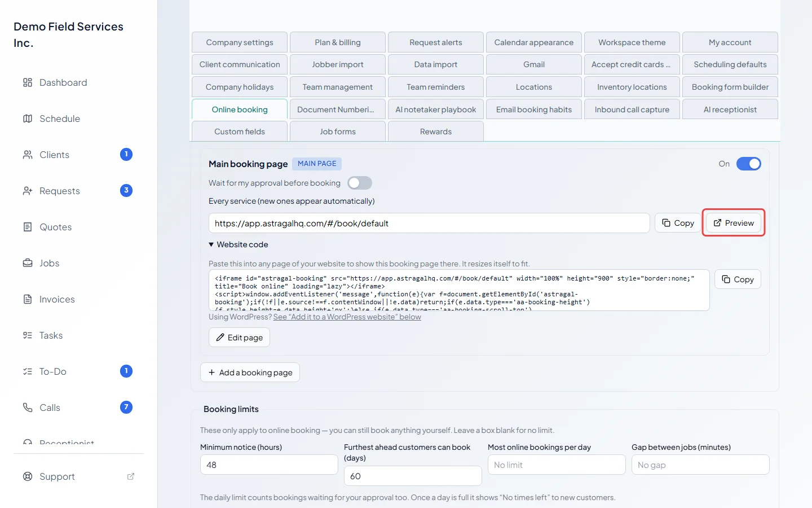Preview the main booking page

tap(734, 223)
